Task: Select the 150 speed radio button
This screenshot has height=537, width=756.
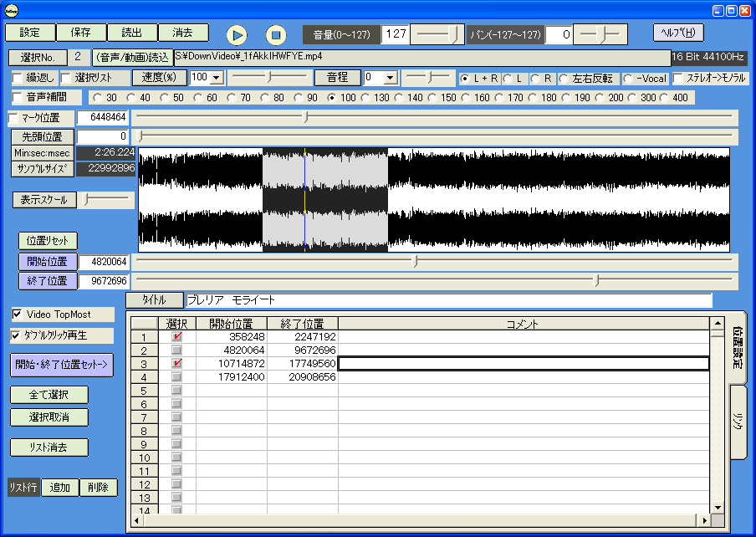Action: tap(432, 98)
